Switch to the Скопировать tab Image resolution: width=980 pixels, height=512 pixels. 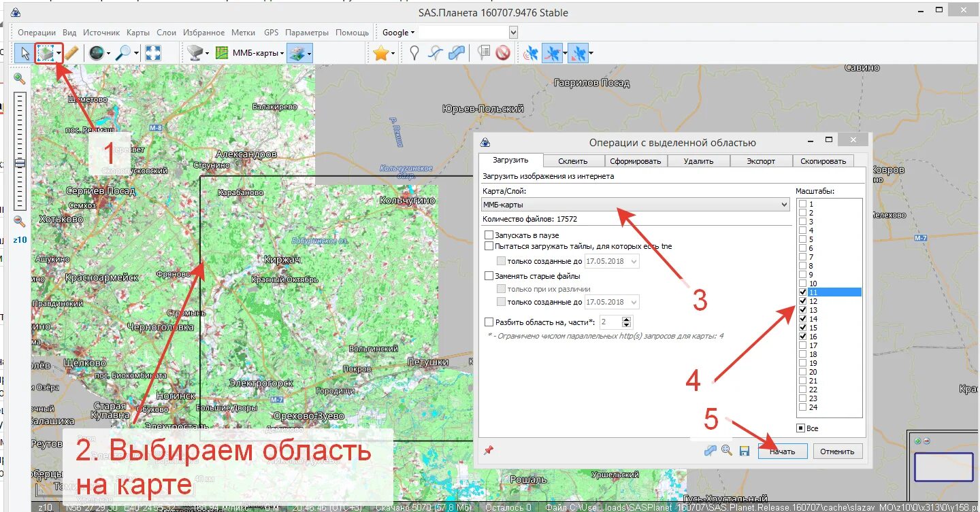[823, 161]
